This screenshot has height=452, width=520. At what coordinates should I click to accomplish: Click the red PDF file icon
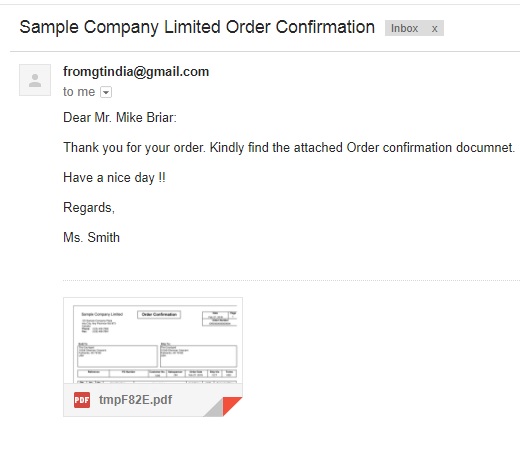(82, 400)
